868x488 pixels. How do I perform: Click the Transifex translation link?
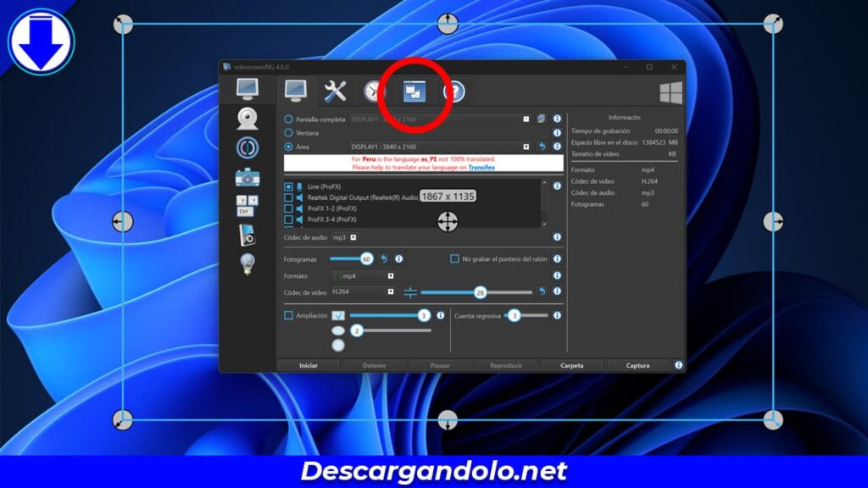point(481,167)
